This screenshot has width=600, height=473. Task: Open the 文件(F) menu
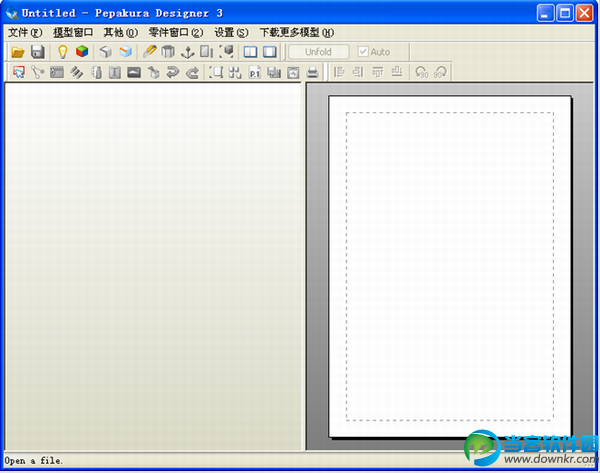25,33
